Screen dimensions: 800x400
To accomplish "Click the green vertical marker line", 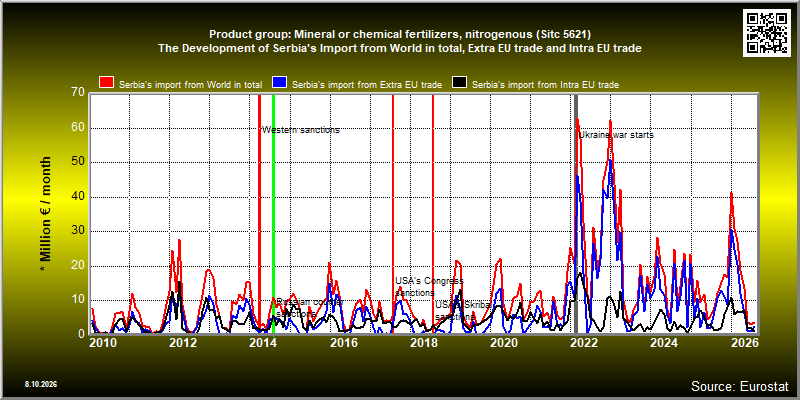I will tap(273, 214).
